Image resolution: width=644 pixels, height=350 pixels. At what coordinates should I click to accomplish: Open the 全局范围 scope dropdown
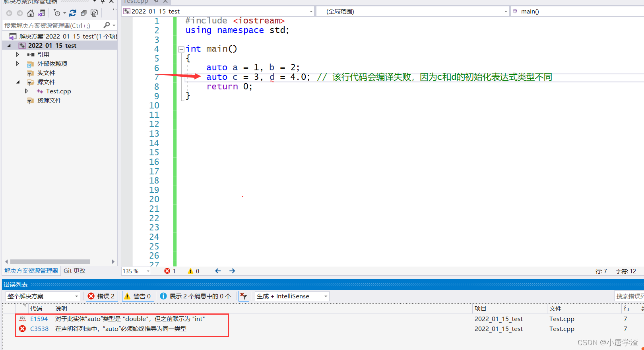click(x=413, y=11)
